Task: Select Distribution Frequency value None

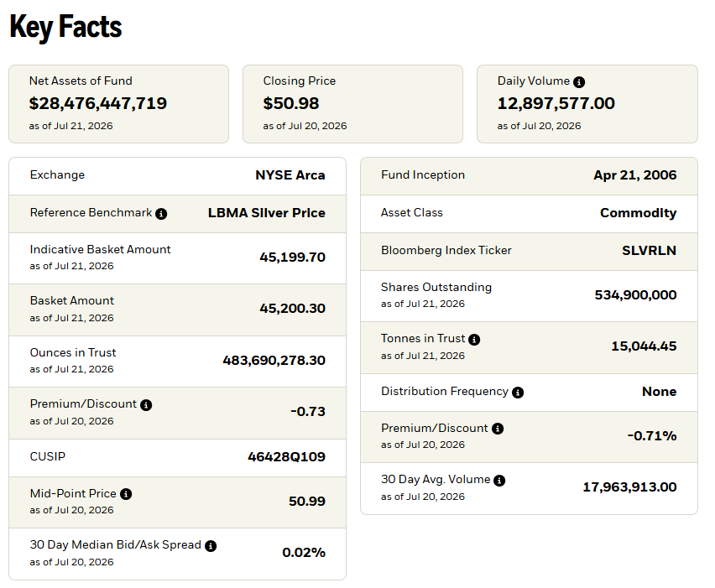Action: point(659,392)
